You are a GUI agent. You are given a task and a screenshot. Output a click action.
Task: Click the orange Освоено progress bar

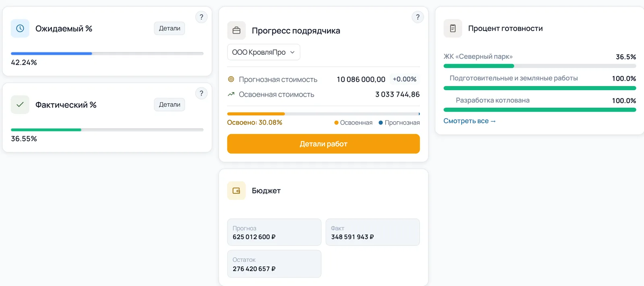(x=323, y=114)
